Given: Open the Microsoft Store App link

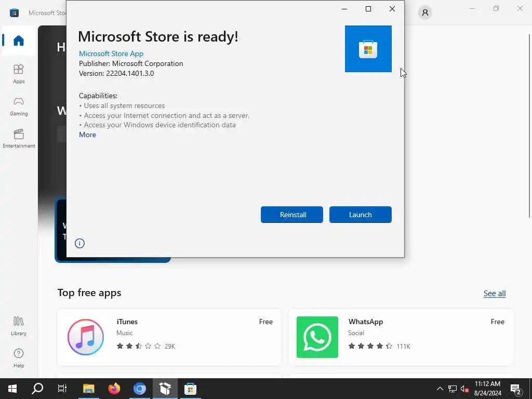Looking at the screenshot, I should coord(111,54).
